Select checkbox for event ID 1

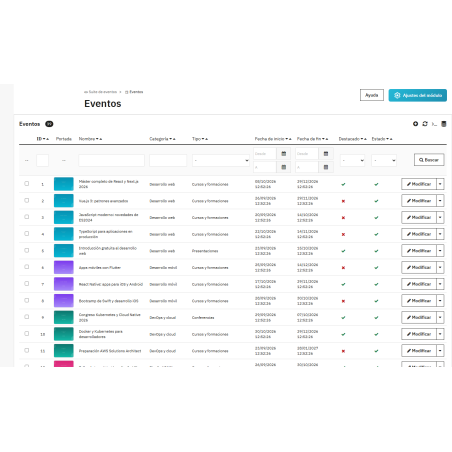(x=27, y=184)
